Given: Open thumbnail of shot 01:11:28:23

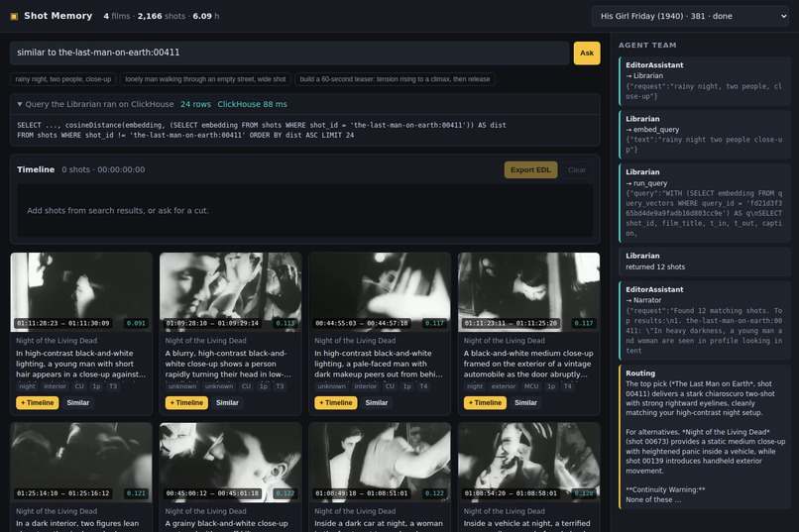Looking at the screenshot, I should click(x=81, y=291).
